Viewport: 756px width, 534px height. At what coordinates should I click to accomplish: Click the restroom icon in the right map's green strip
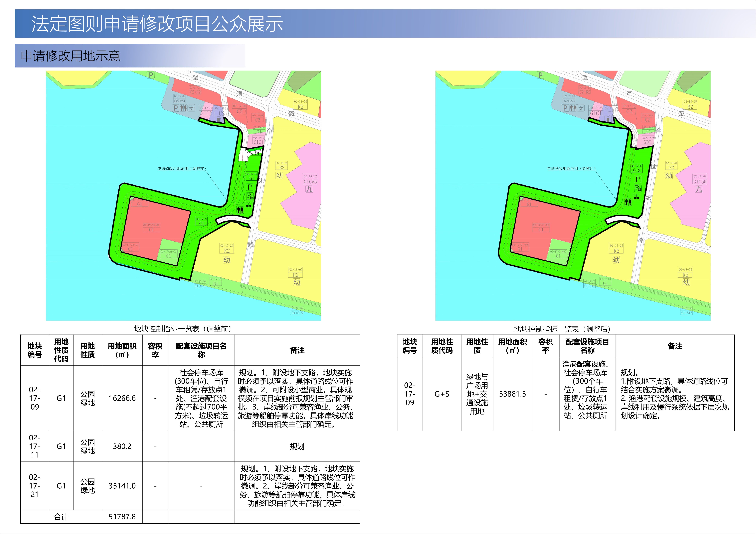pyautogui.click(x=628, y=202)
